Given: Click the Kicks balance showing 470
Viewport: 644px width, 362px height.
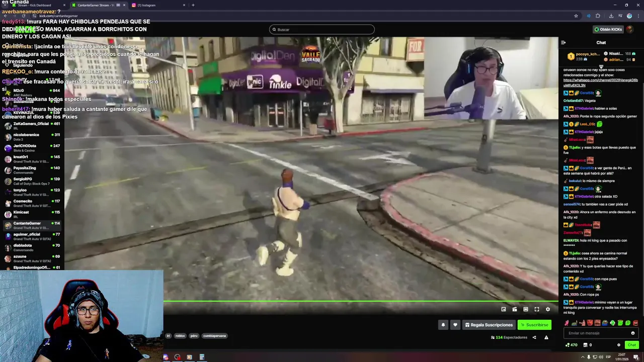Looking at the screenshot, I should click(x=571, y=345).
